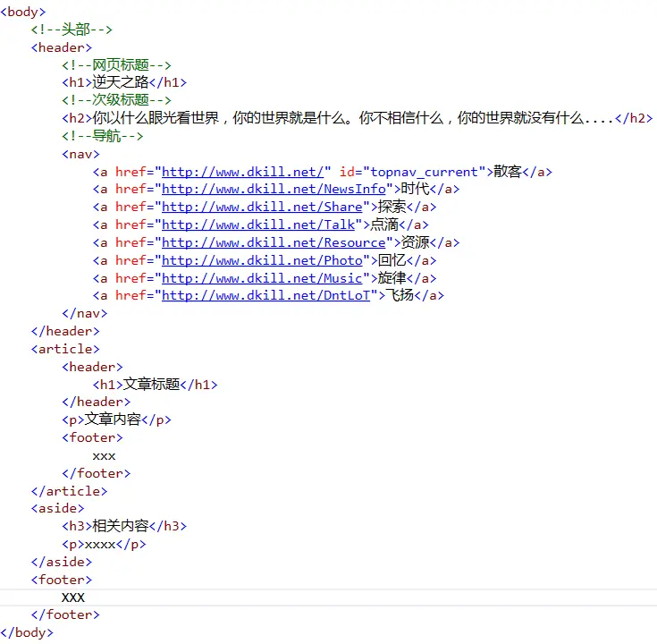Click the <!--次级标题--> comment
This screenshot has height=644, width=657.
pyautogui.click(x=116, y=100)
